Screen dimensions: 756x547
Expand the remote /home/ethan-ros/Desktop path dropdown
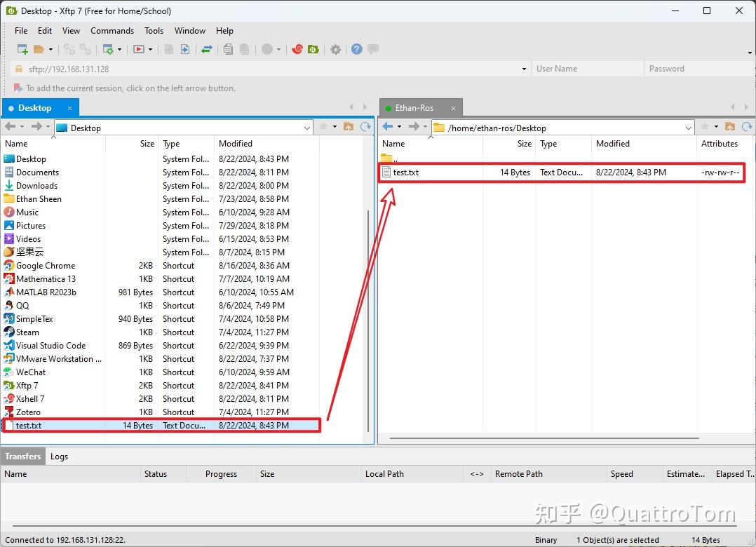pos(689,128)
